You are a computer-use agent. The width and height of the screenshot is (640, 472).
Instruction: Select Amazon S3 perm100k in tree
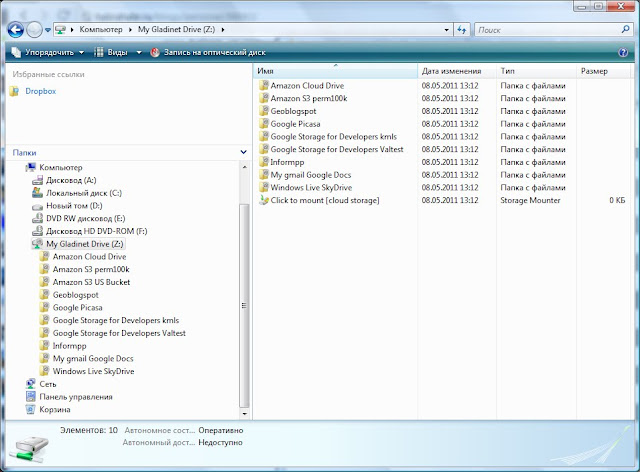click(91, 269)
